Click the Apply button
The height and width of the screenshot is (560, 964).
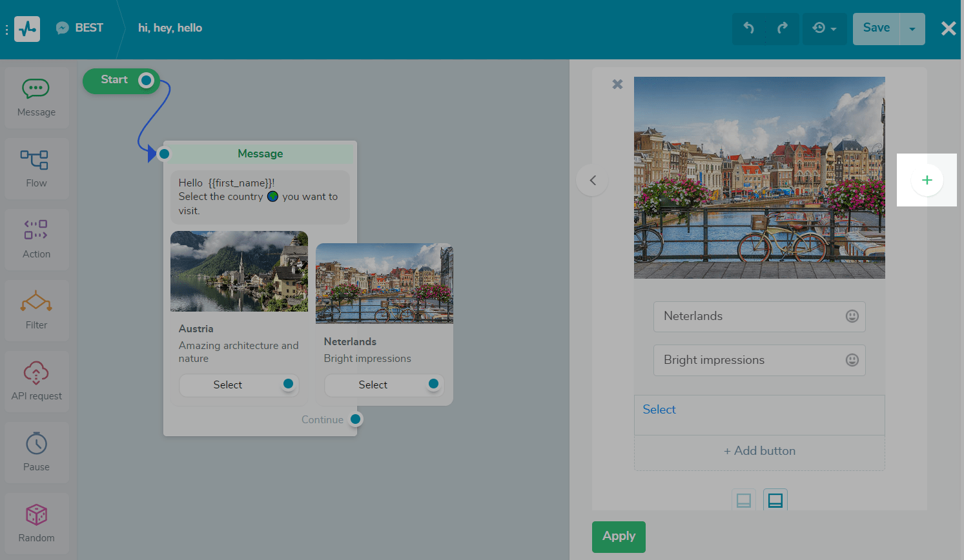[619, 536]
